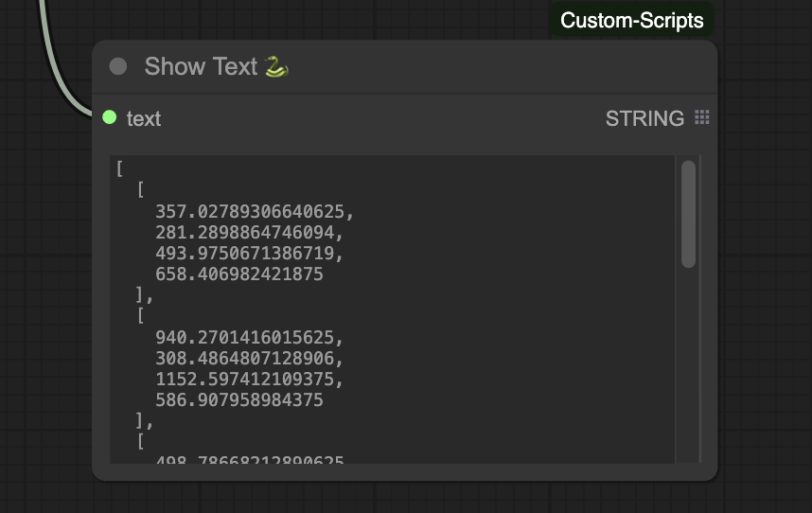Click the value 308.4864807128906 in text output
The height and width of the screenshot is (513, 812).
tap(250, 359)
